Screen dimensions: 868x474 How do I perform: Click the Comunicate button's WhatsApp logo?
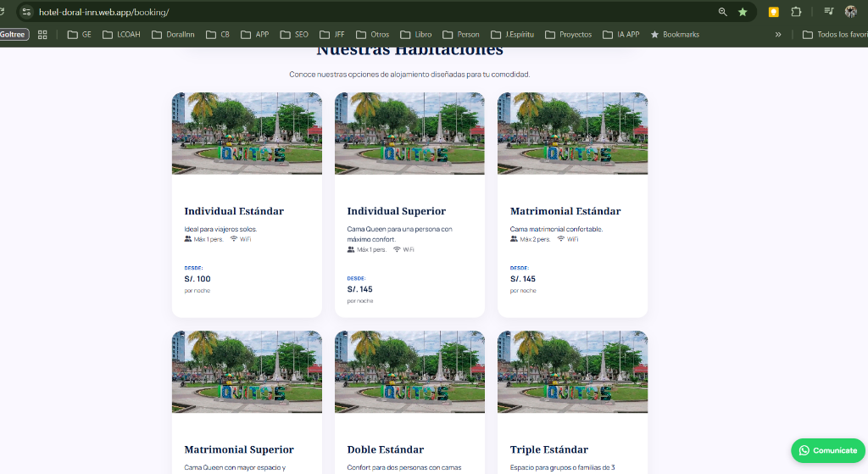point(804,450)
